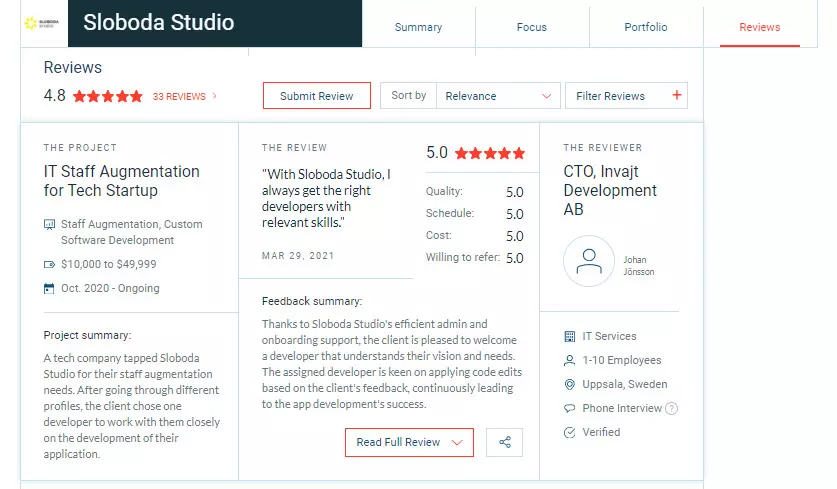Image resolution: width=837 pixels, height=489 pixels.
Task: Click the Staff Augmentation, Custom Software Development text
Action: click(131, 232)
